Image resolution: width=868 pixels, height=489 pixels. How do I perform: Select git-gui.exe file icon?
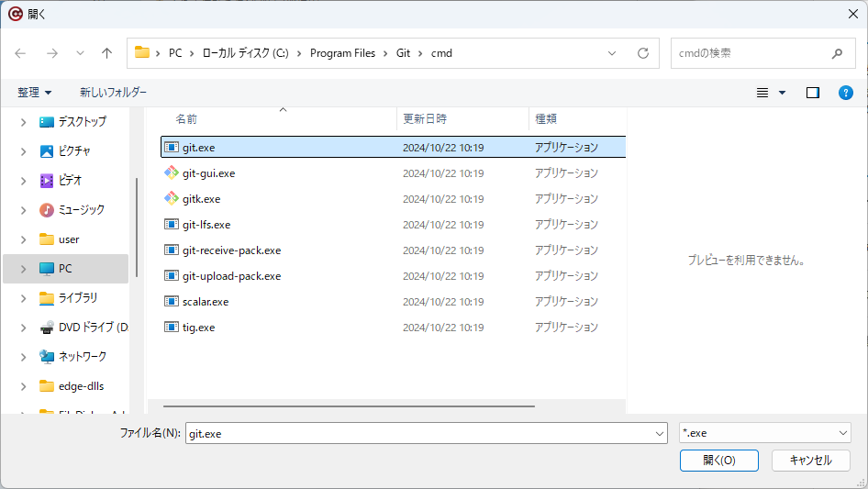coord(171,172)
